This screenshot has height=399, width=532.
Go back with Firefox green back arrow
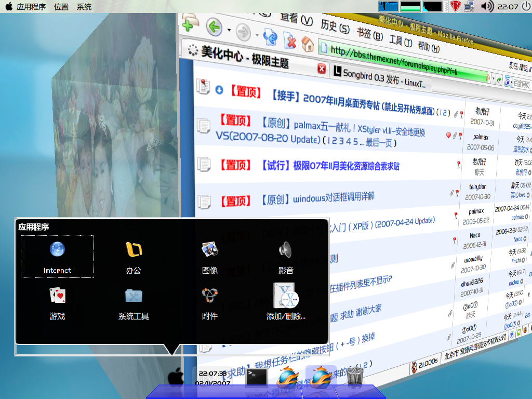pos(215,27)
